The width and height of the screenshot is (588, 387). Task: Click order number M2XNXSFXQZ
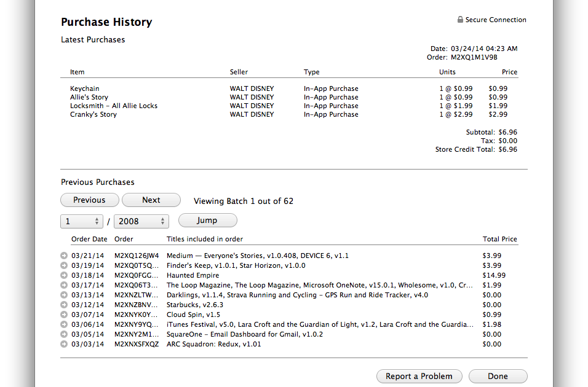pos(137,344)
